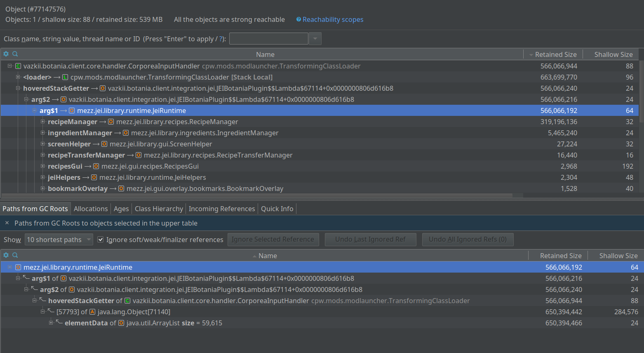
Task: Click the Undo All Ignored Refs button
Action: (468, 239)
